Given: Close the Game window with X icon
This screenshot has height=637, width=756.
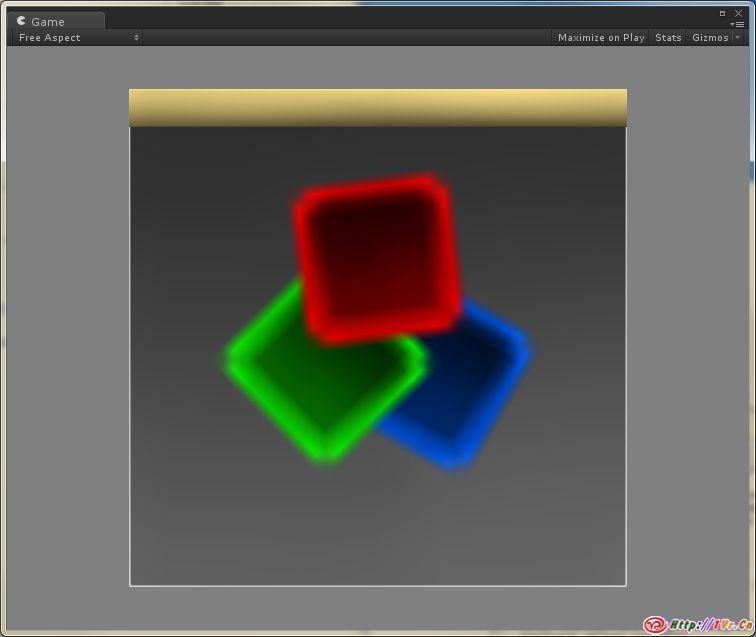Looking at the screenshot, I should 739,13.
